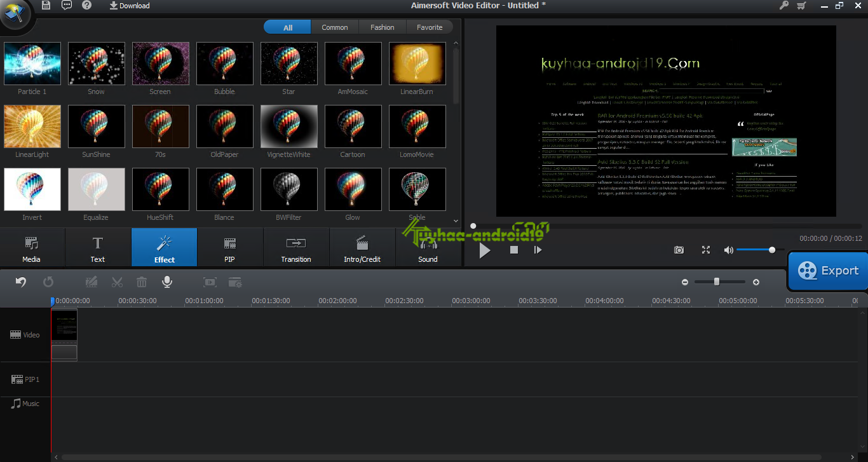Record a voiceover with the microphone tool
The height and width of the screenshot is (462, 868).
(166, 282)
